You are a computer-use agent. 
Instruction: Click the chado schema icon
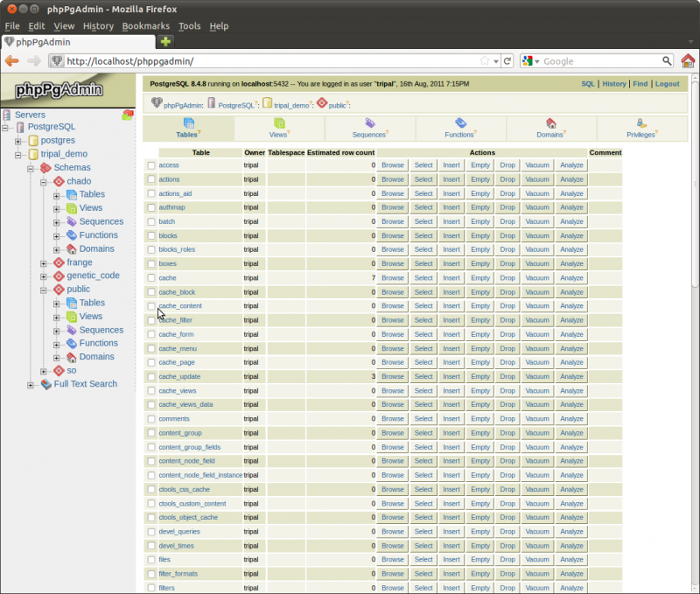(x=59, y=181)
